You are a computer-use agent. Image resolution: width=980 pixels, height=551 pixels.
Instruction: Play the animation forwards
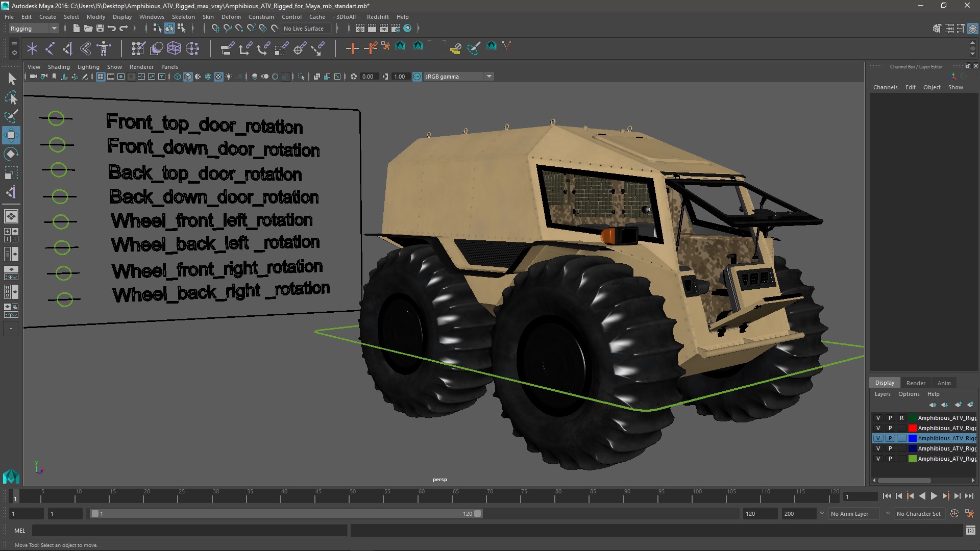(x=934, y=496)
